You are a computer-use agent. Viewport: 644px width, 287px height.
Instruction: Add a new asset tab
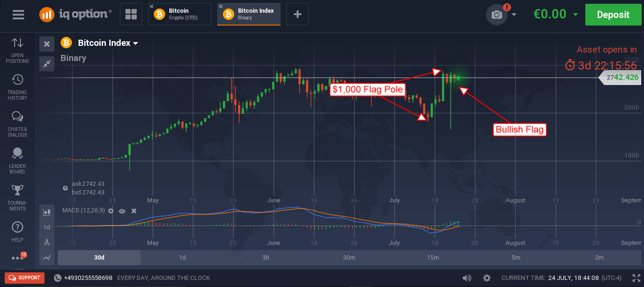pos(298,15)
